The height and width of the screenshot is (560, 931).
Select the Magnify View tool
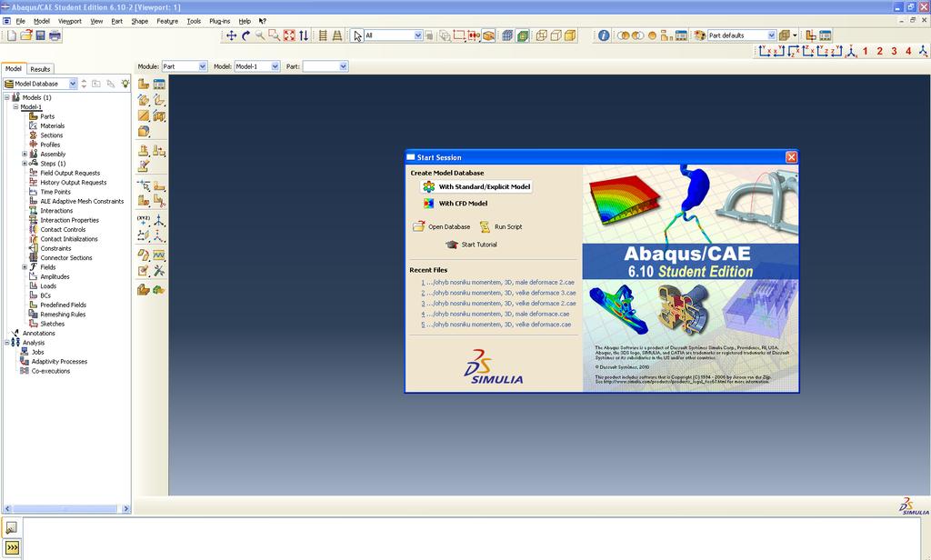point(260,35)
